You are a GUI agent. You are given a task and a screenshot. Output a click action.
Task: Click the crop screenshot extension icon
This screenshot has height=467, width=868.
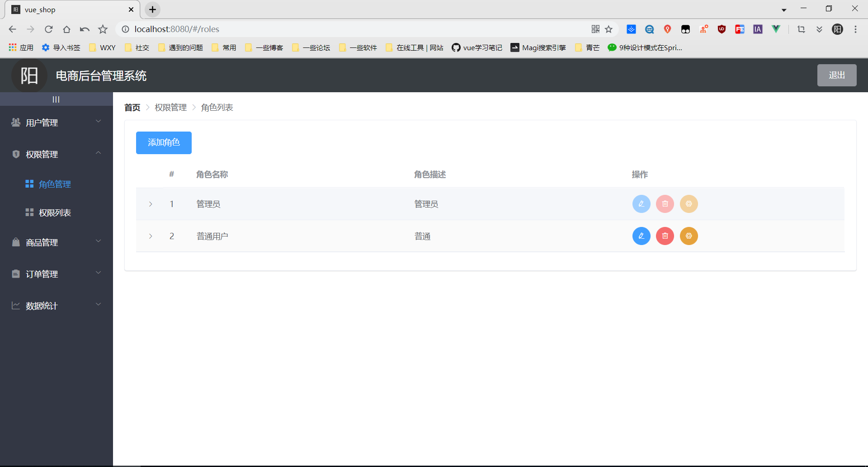(801, 29)
